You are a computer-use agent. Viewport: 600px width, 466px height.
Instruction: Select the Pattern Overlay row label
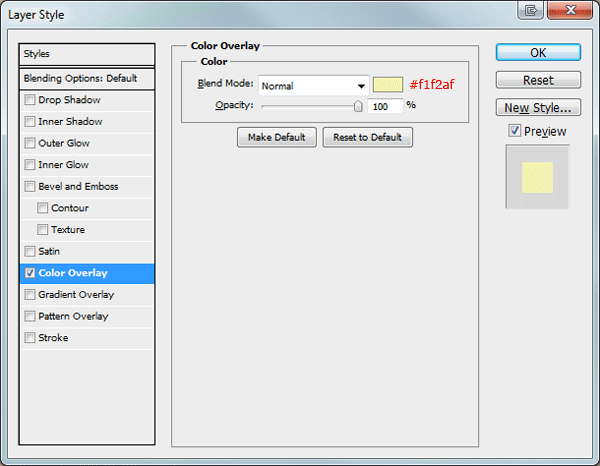pyautogui.click(x=73, y=316)
